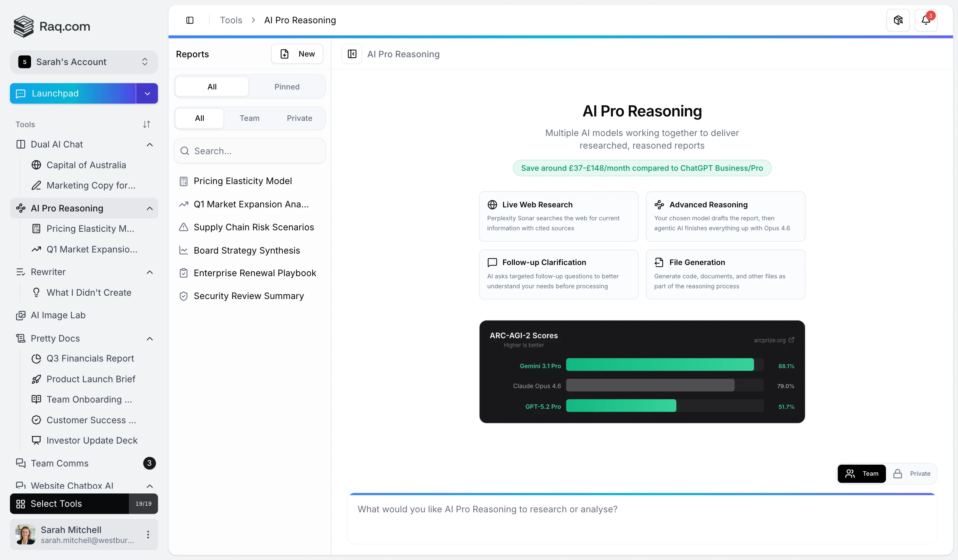
Task: Open the Sarah's Account switcher
Action: pyautogui.click(x=84, y=62)
